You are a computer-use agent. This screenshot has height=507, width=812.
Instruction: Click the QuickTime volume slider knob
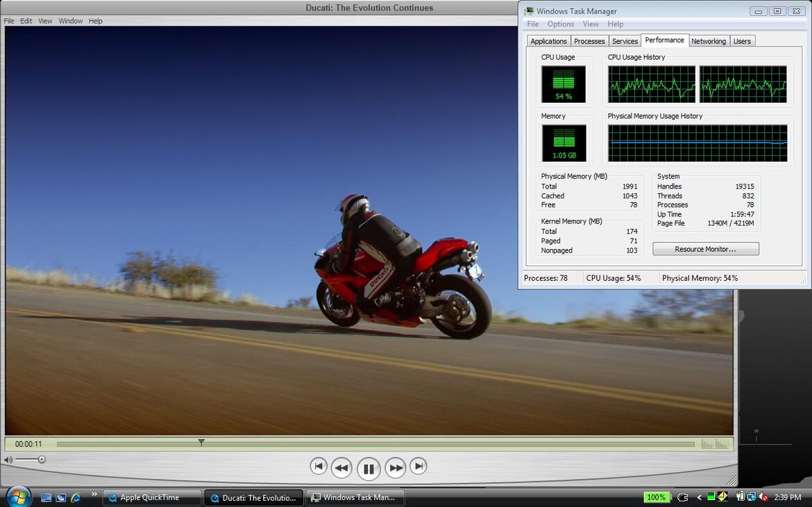42,459
